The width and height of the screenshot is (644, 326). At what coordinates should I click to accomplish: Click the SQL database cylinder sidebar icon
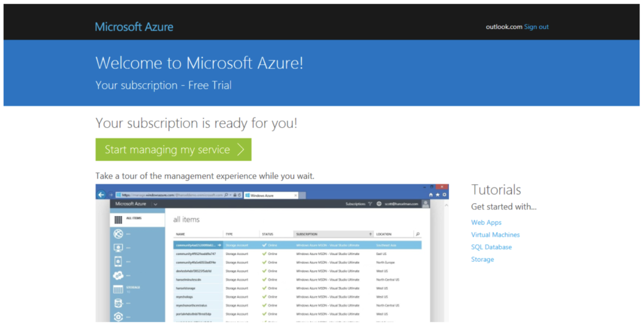coord(118,303)
